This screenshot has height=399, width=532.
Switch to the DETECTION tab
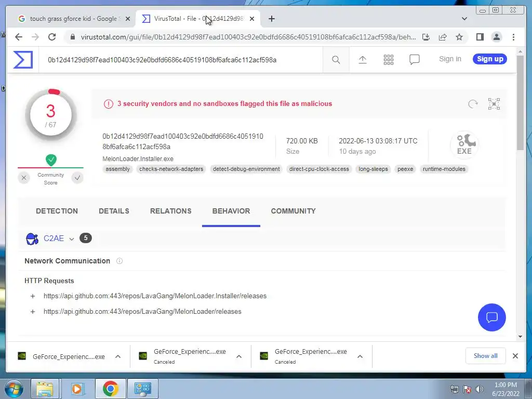[x=57, y=211]
